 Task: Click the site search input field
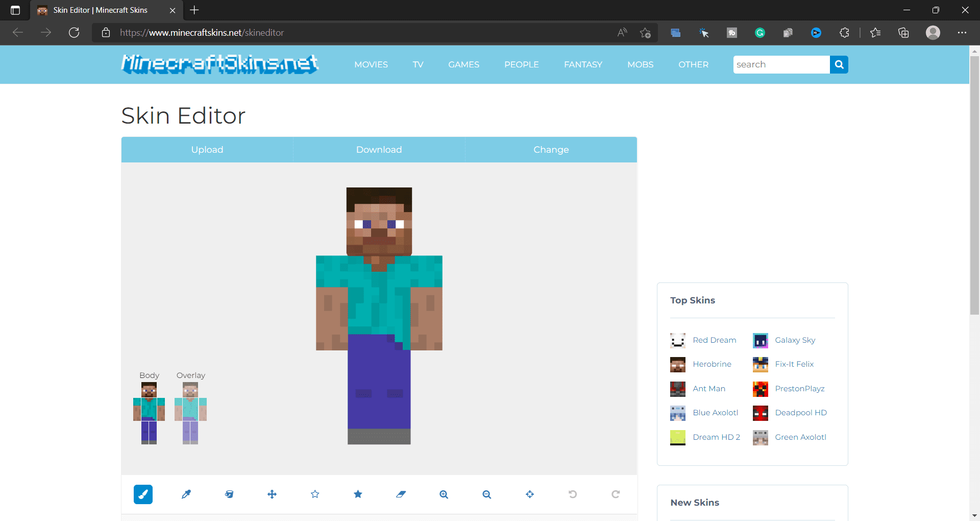(x=781, y=64)
